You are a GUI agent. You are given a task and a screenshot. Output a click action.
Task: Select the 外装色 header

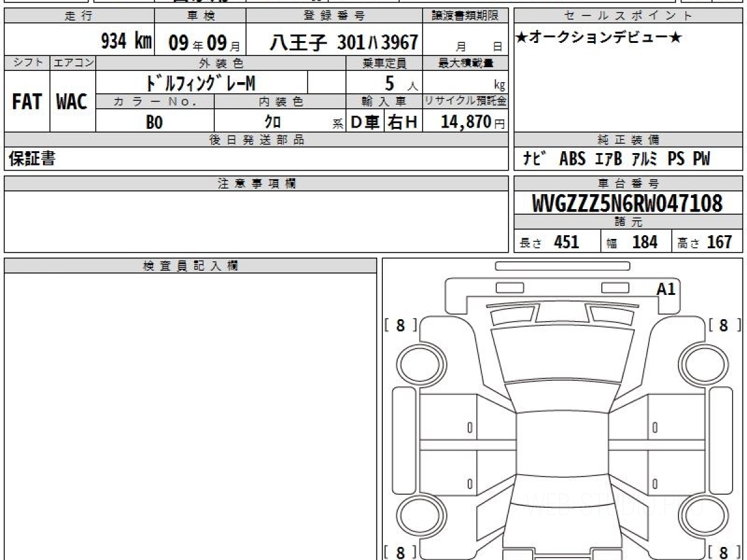coord(221,63)
